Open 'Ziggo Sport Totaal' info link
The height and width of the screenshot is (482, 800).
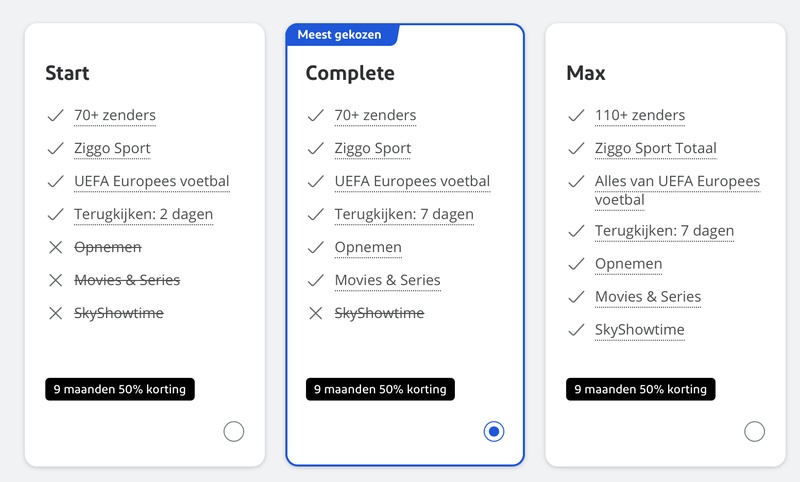click(x=656, y=148)
